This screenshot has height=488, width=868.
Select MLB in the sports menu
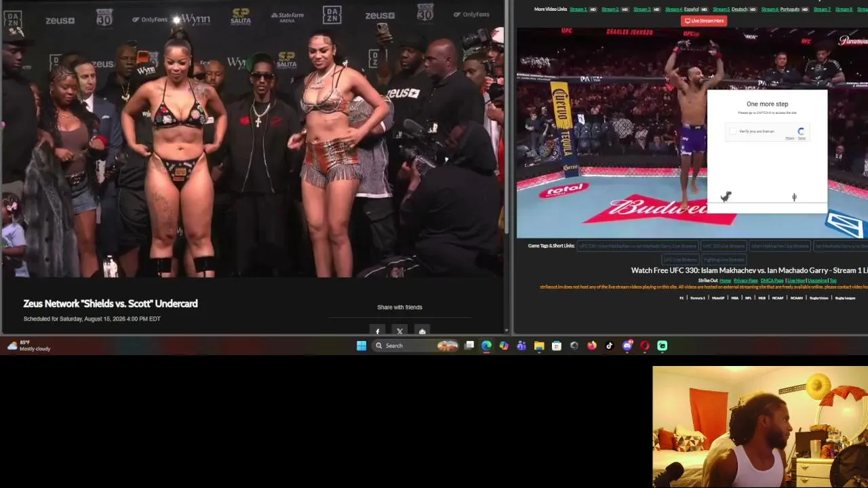point(762,298)
